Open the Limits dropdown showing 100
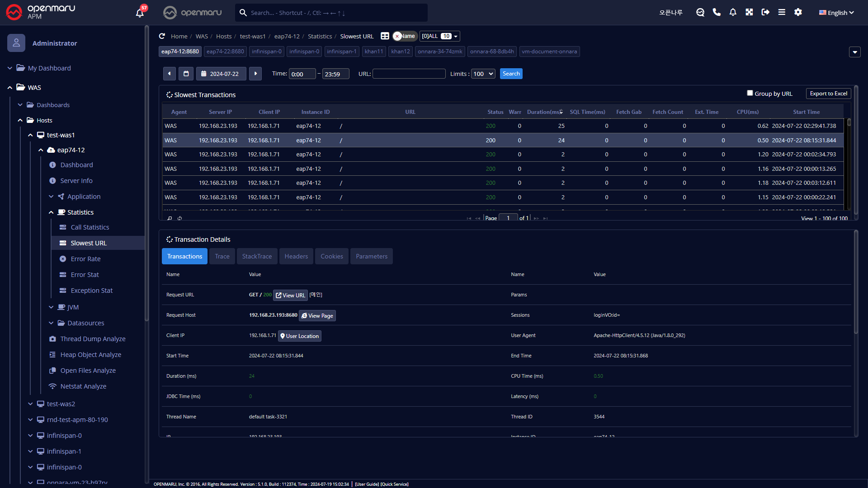 [483, 74]
